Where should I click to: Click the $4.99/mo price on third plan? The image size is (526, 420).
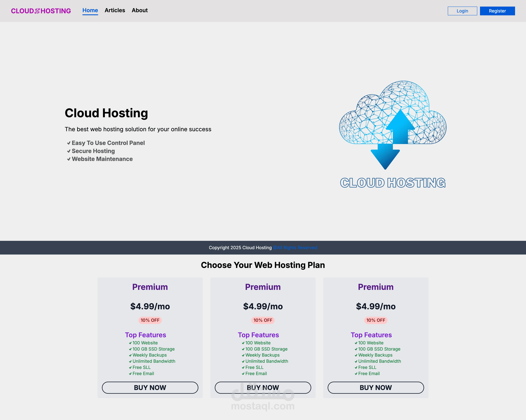point(376,306)
